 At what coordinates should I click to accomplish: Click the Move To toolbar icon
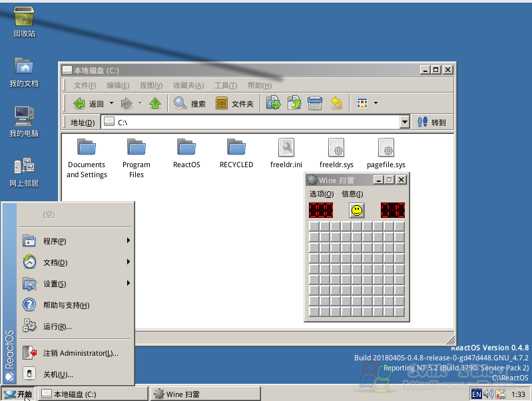tap(274, 103)
